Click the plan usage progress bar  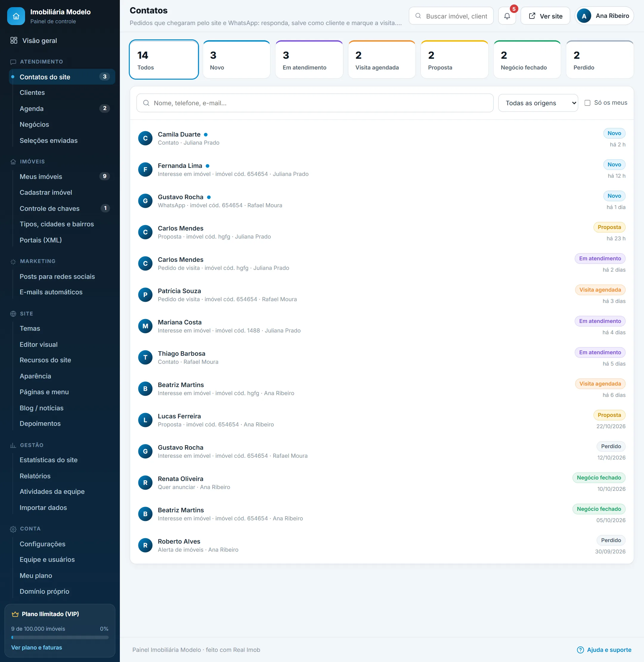[60, 638]
